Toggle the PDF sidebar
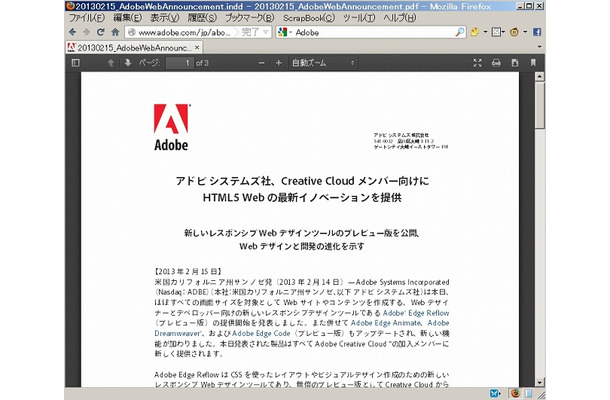Screen dimensions: 610x400 point(75,63)
